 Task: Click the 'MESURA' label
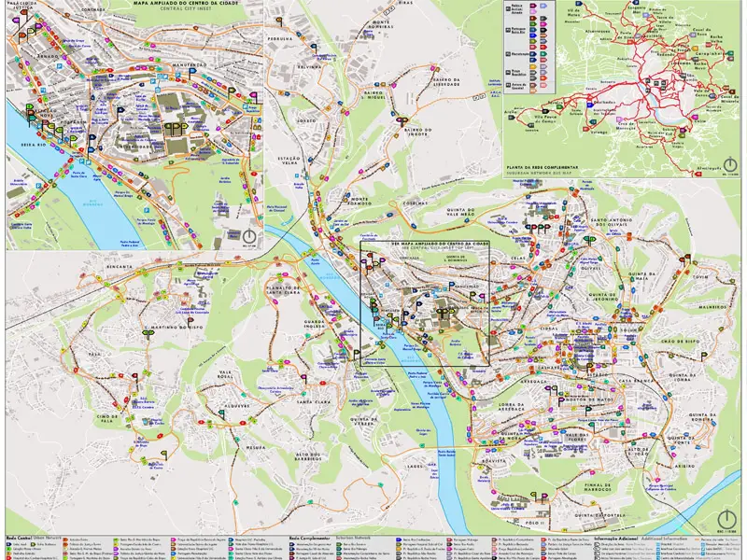(x=255, y=448)
